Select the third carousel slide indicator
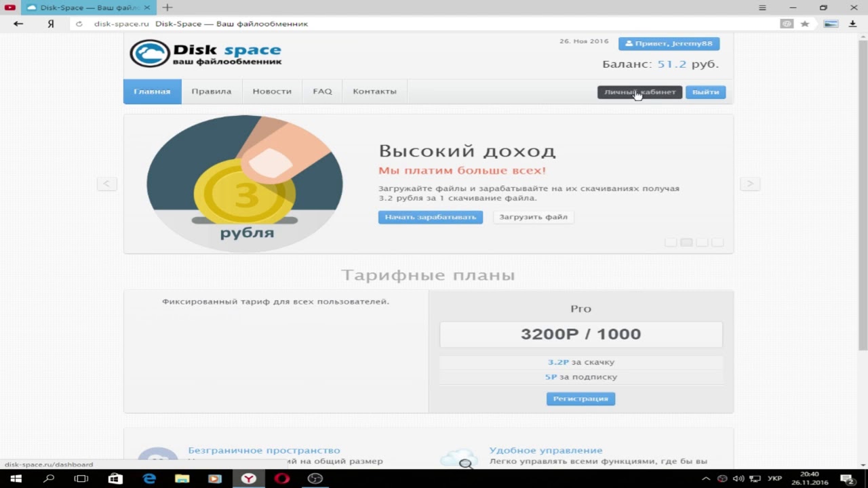The image size is (868, 488). (x=702, y=242)
